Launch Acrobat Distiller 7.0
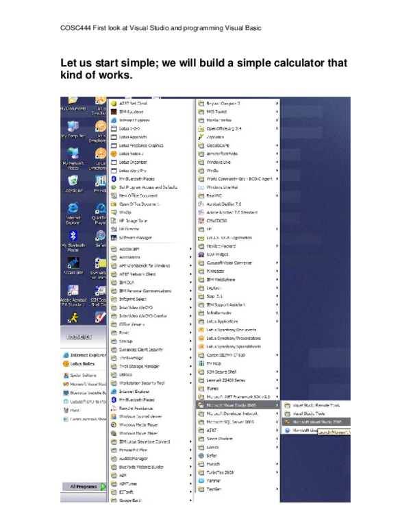This screenshot has width=411, height=532. [x=220, y=204]
